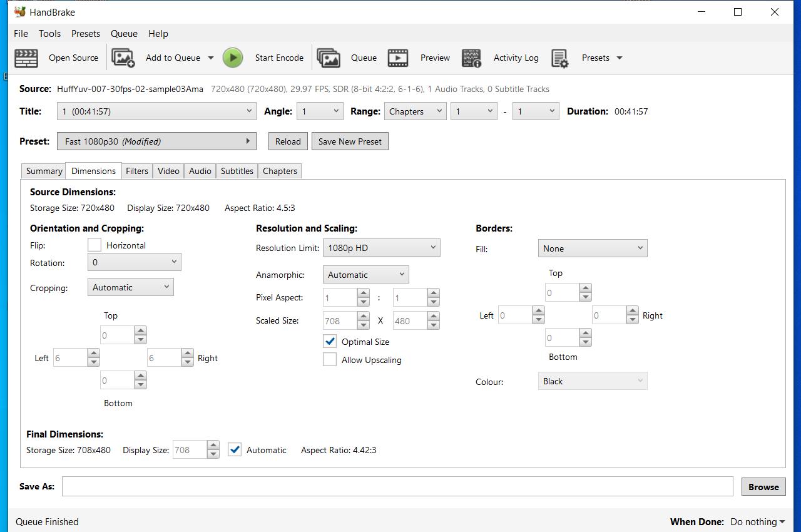Open the Title dropdown showing 1 (00:41:57)
This screenshot has height=532, width=801.
pos(156,111)
